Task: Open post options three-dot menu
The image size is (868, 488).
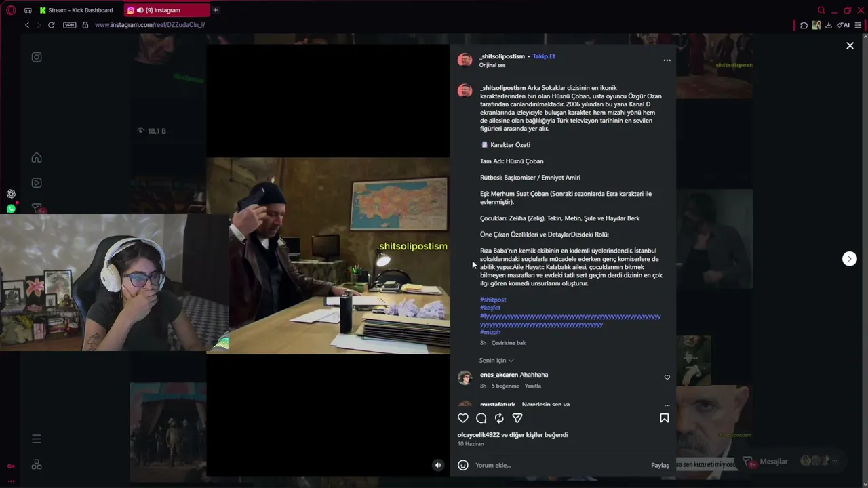Action: coord(667,60)
